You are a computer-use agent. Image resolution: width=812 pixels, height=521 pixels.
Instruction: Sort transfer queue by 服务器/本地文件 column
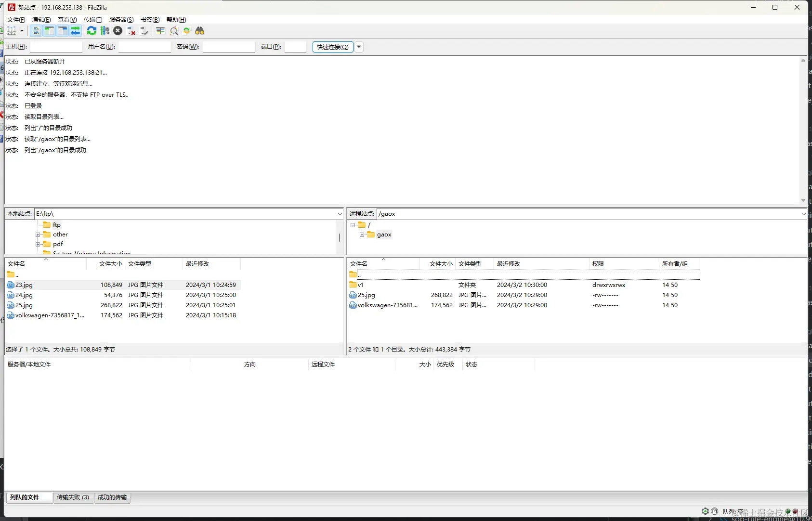[98, 365]
